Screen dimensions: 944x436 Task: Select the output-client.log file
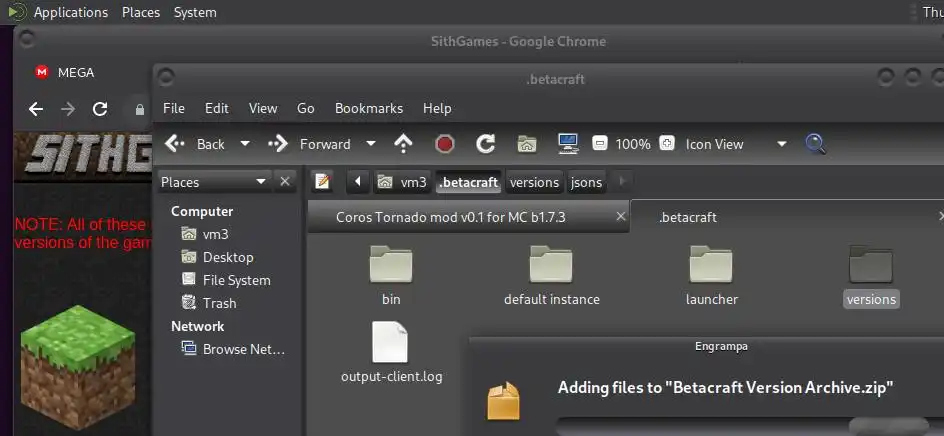tap(391, 353)
